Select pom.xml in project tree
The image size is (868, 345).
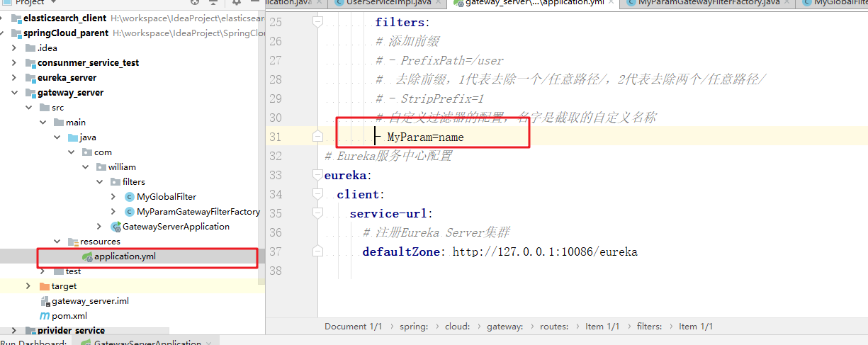(x=69, y=316)
